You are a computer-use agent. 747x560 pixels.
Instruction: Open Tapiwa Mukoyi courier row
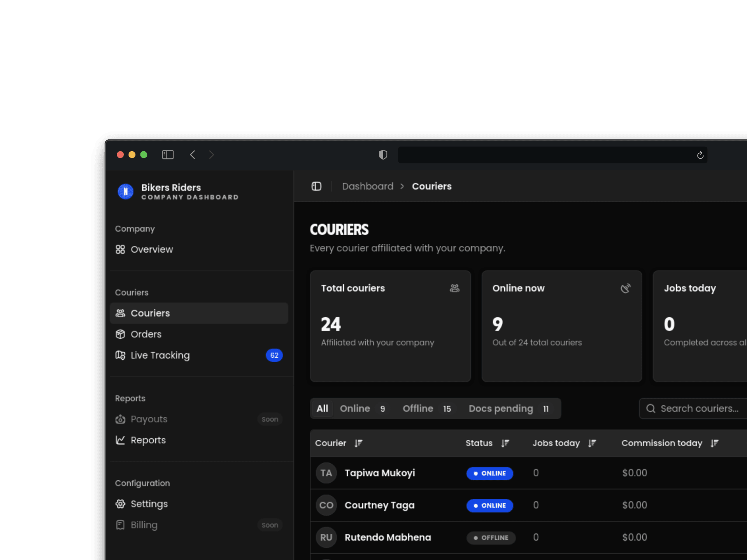pos(528,473)
